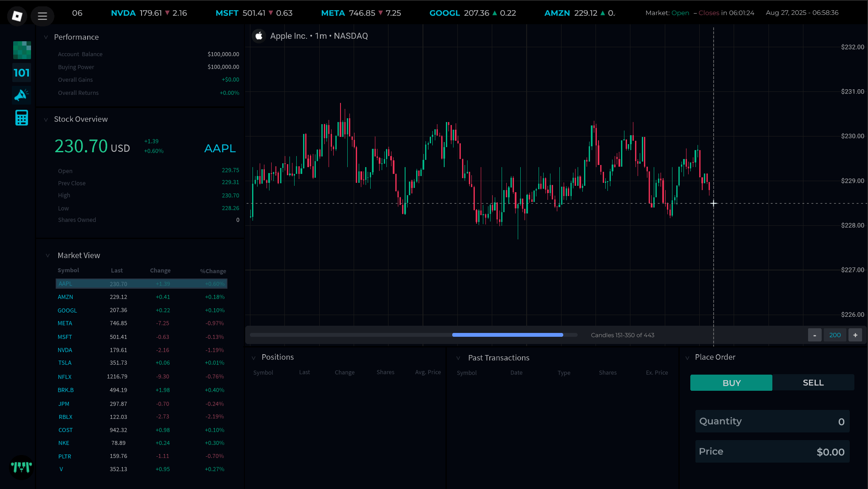Click the Roblox logo icon
Screen dimensions: 868x489
click(17, 16)
